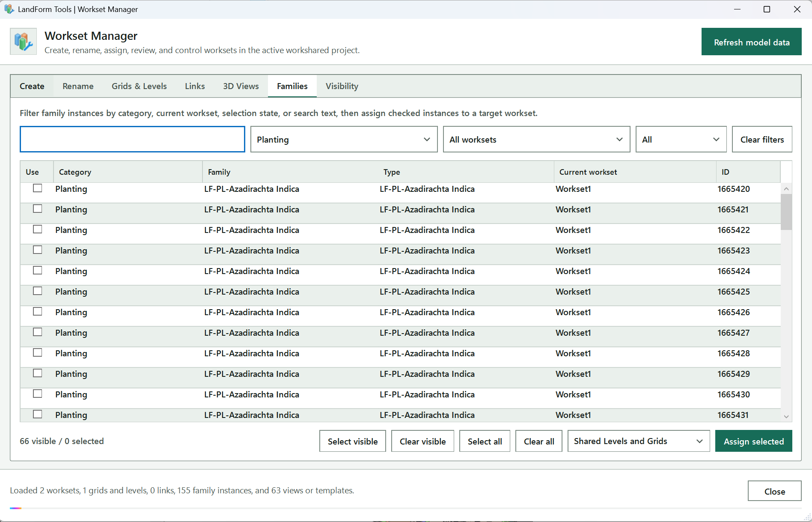Go to the Visibility tab
This screenshot has height=522, width=812.
coord(342,86)
